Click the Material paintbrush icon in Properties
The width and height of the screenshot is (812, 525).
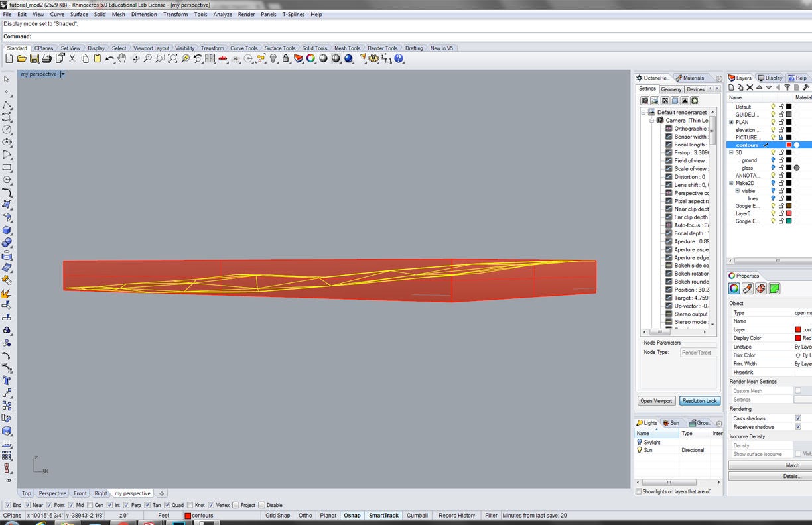click(748, 288)
